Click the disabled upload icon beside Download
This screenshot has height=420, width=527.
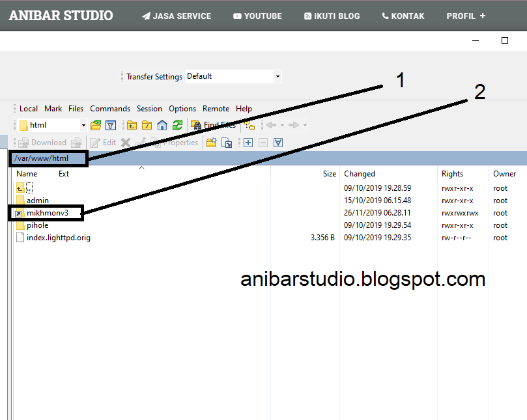point(76,143)
